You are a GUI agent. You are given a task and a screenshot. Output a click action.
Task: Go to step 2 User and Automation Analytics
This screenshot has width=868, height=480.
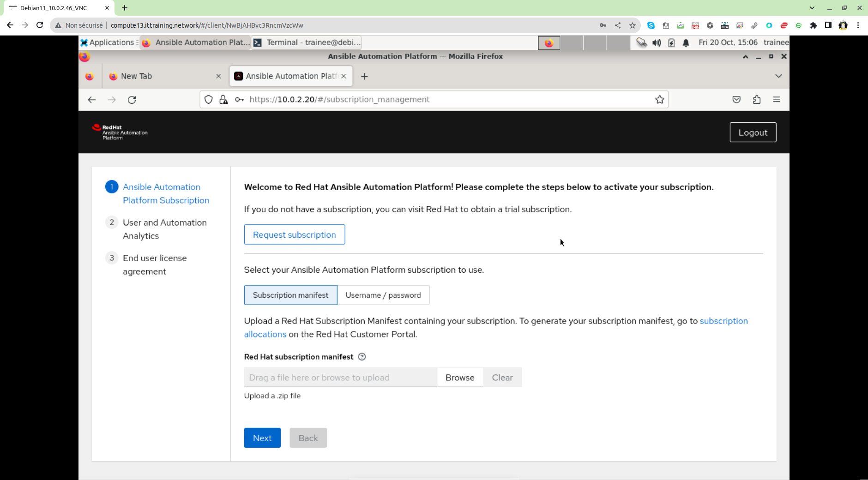164,229
